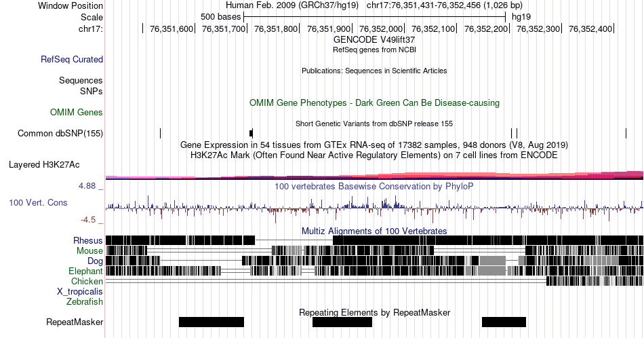Screen dimensions: 644x338
Task: Click the Layered H3K27Ac track label
Action: click(44, 164)
